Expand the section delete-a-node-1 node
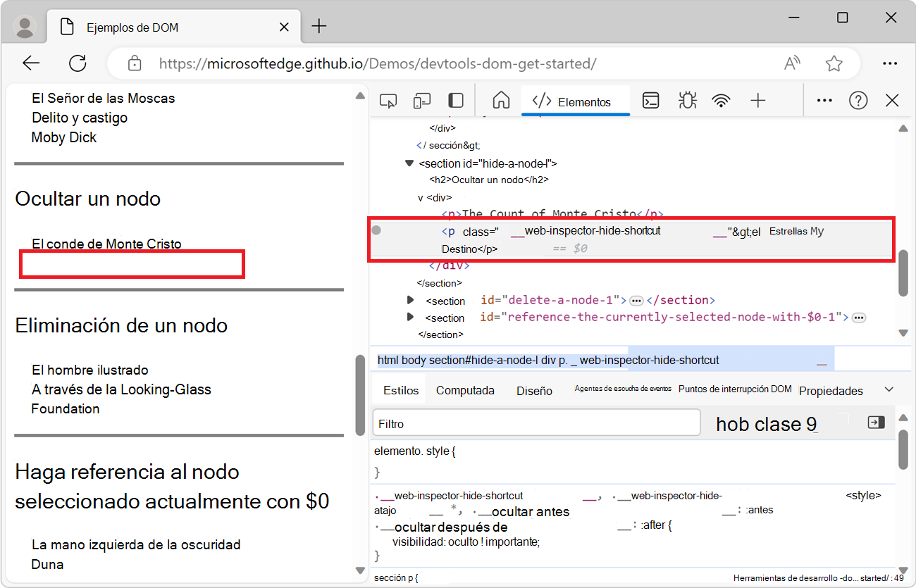This screenshot has height=588, width=916. pos(410,300)
